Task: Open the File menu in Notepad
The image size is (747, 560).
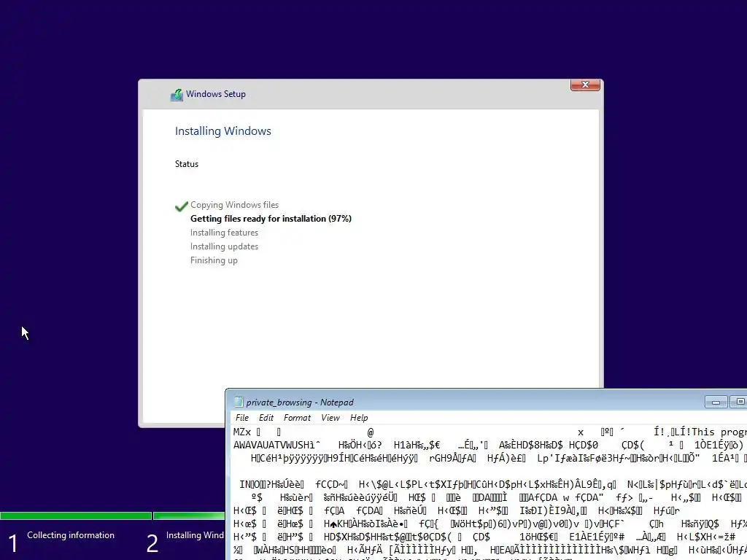Action: tap(242, 418)
